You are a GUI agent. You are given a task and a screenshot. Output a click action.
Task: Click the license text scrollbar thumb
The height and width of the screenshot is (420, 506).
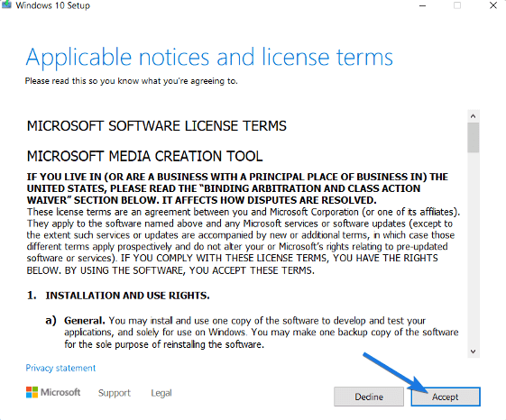click(474, 137)
